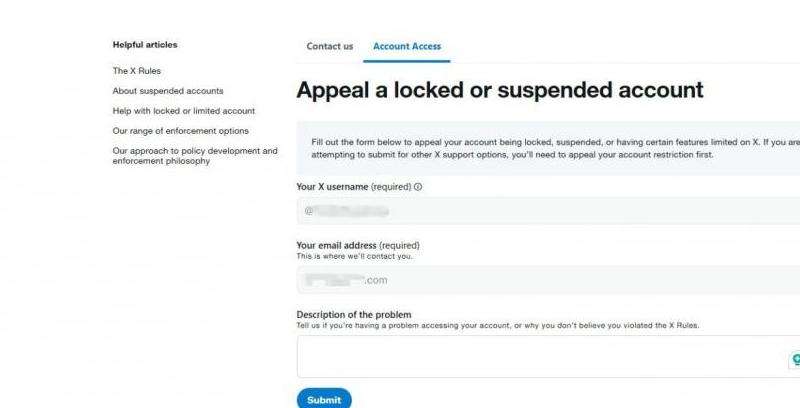Image resolution: width=800 pixels, height=408 pixels.
Task: Visit Our range of enforcement options link
Action: click(181, 131)
